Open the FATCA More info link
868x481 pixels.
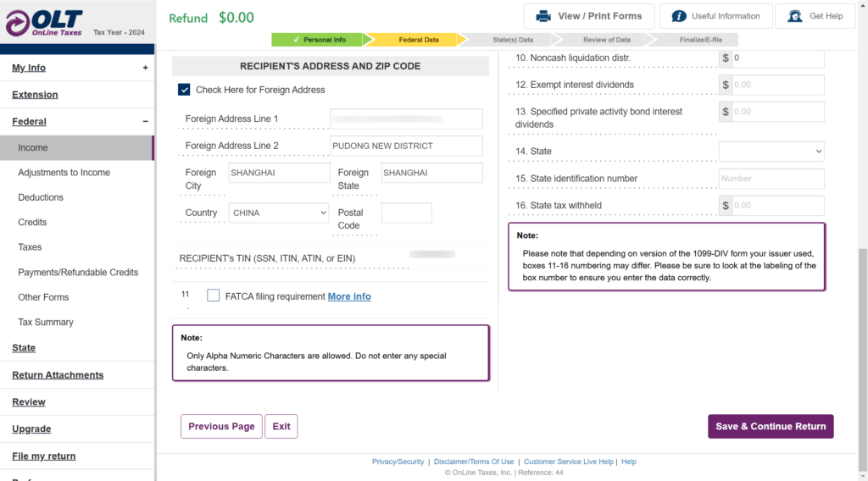(x=349, y=296)
